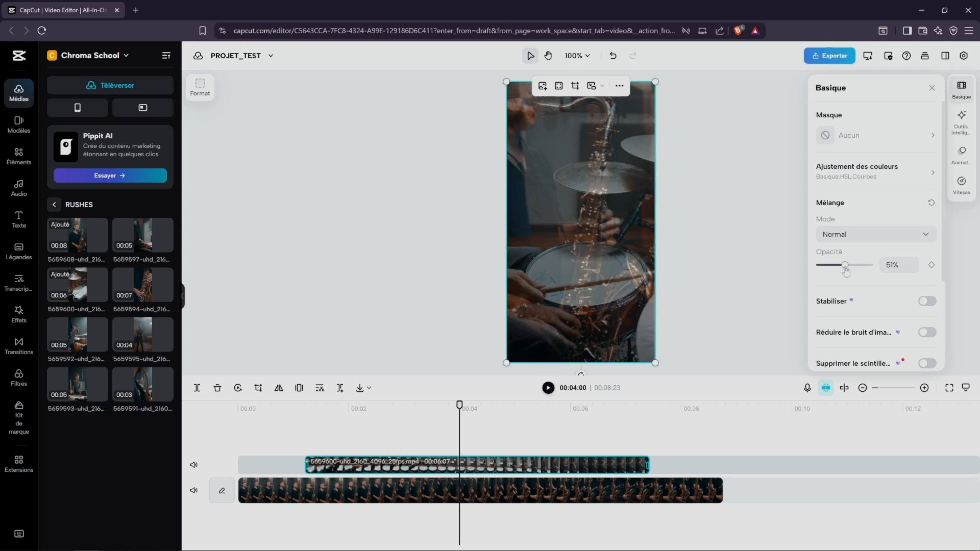Add opacity keyframe diamond icon

point(931,265)
